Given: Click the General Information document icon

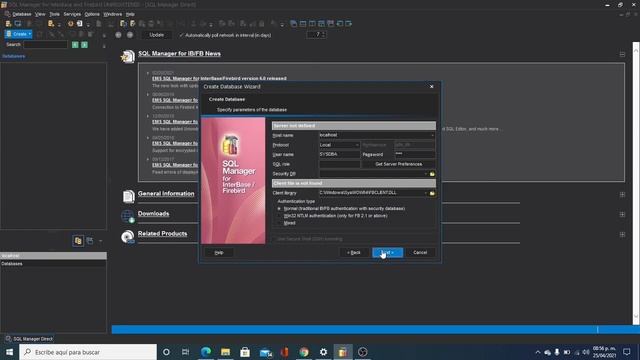Looking at the screenshot, I should (128, 196).
